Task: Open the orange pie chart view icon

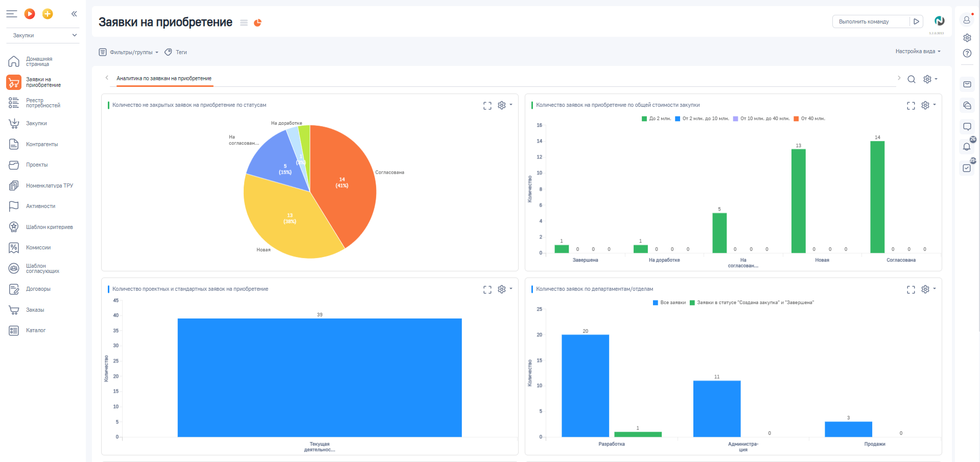Action: point(258,22)
